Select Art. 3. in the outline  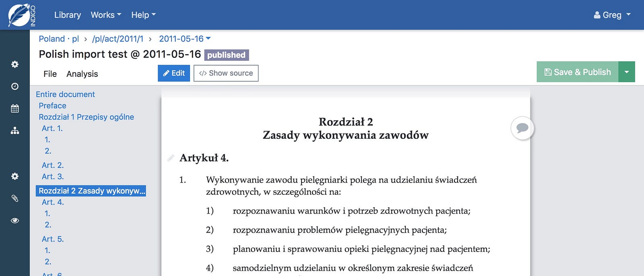(53, 176)
